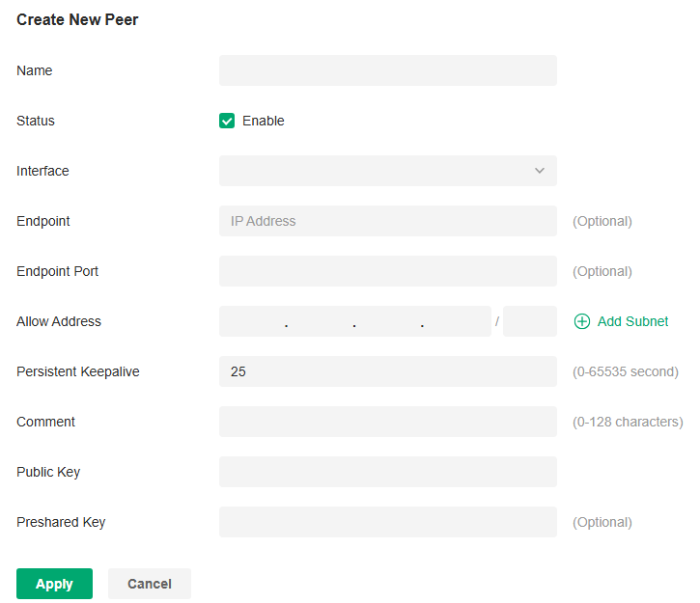Screen dimensions: 700x603
Task: Click the subnet prefix field after slash
Action: (529, 321)
